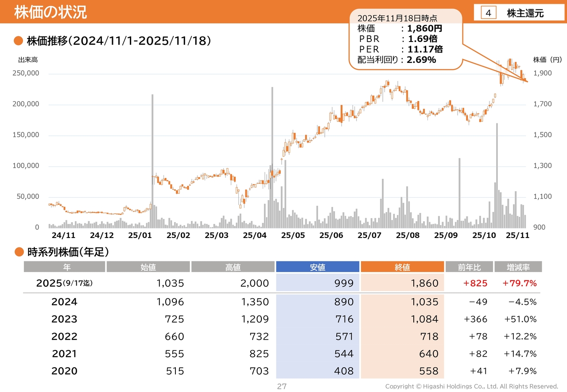Click the tall volume spike near 25/01
Viewport: 567px width, 392px height.
(152, 159)
